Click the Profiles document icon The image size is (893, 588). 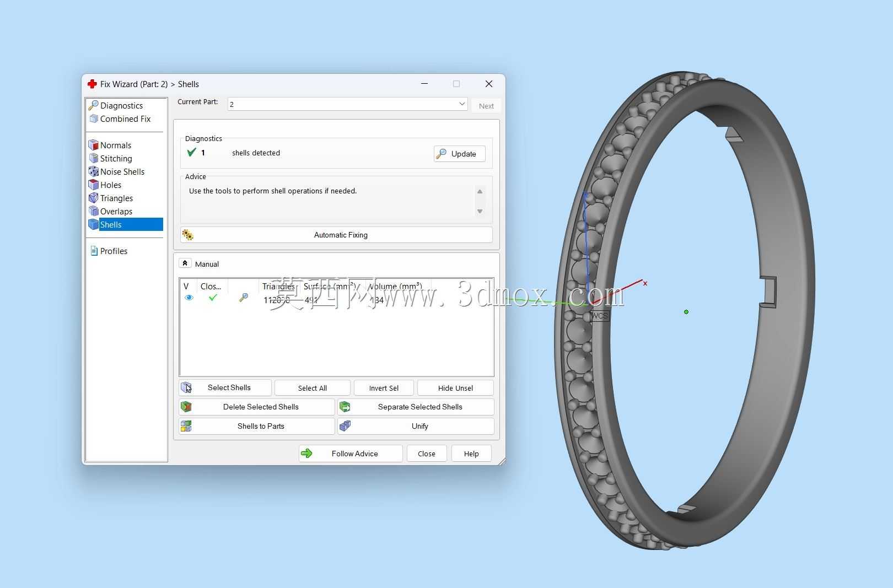[94, 251]
